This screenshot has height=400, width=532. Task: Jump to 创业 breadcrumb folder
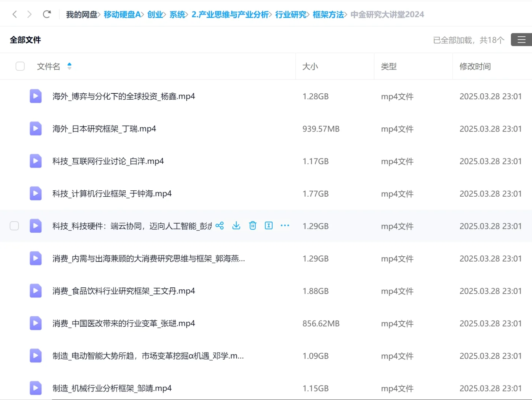[155, 14]
